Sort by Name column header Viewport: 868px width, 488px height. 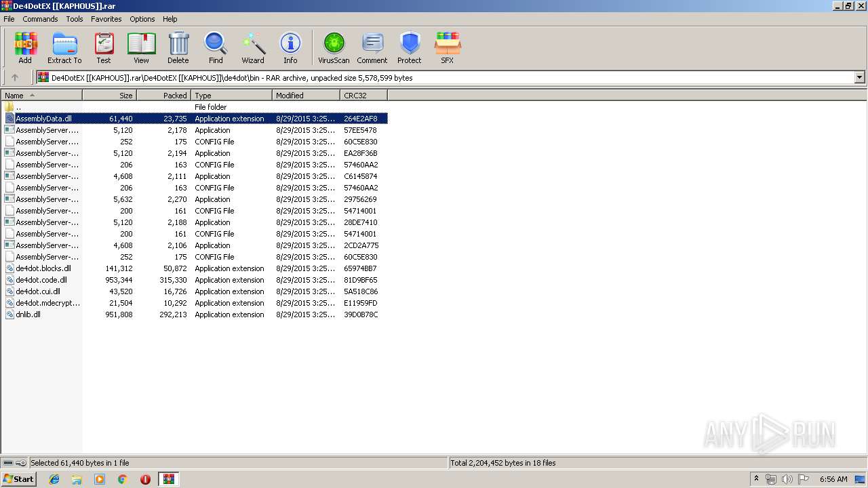(42, 96)
